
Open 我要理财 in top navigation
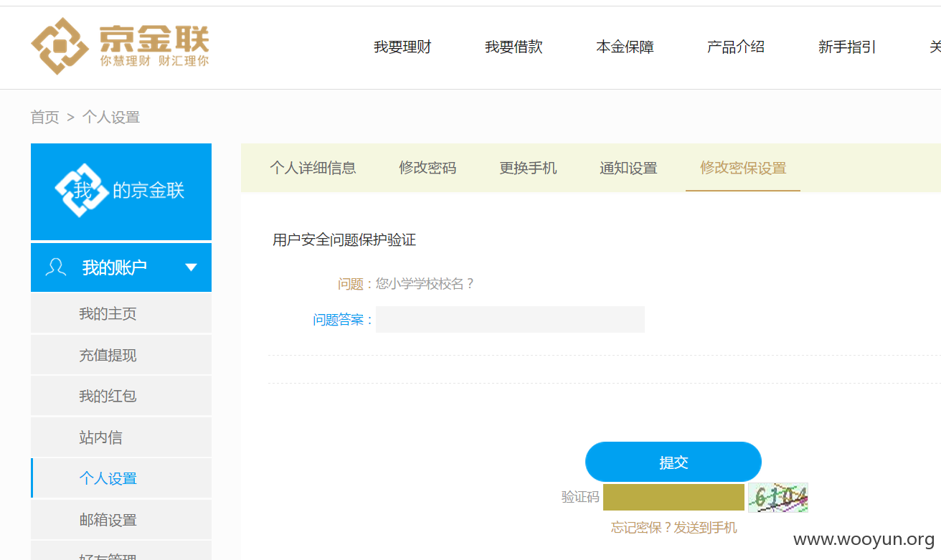click(402, 47)
